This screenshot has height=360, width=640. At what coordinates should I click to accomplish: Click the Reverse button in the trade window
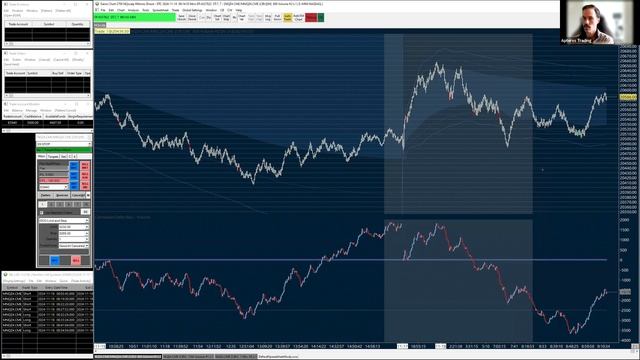tap(62, 195)
